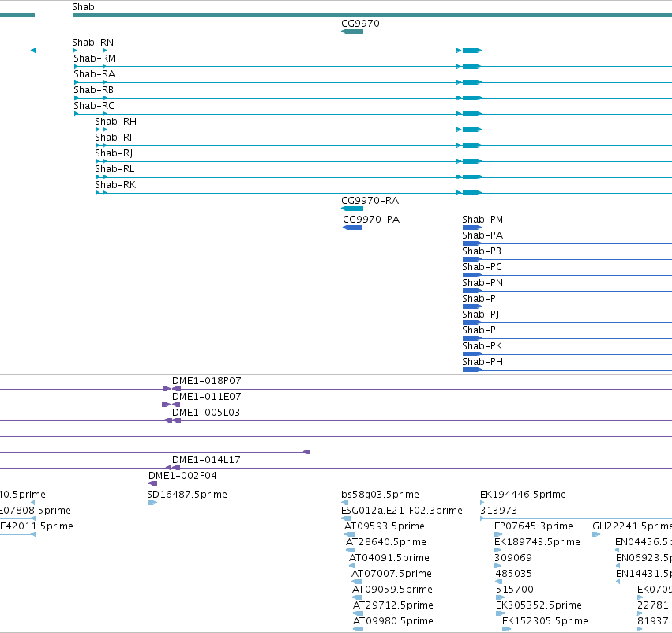Click the AT04091.5prime EST label
The height and width of the screenshot is (633, 672).
(389, 559)
